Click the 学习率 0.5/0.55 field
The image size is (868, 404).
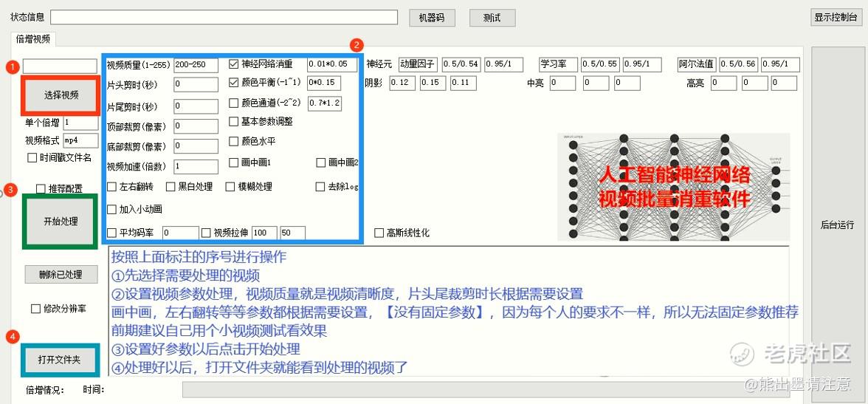[601, 64]
